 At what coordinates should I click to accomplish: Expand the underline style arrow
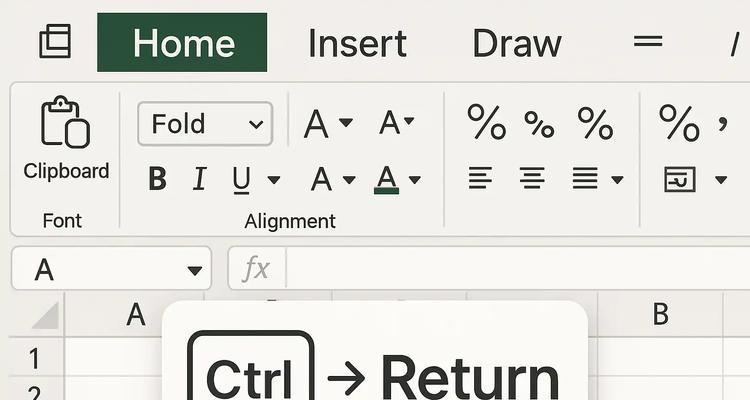pyautogui.click(x=274, y=180)
